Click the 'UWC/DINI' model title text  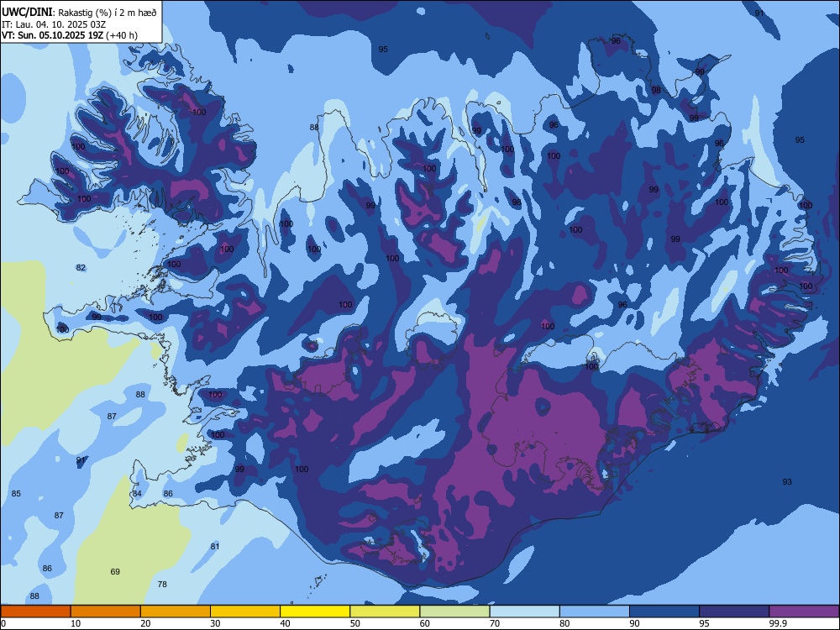(x=27, y=12)
